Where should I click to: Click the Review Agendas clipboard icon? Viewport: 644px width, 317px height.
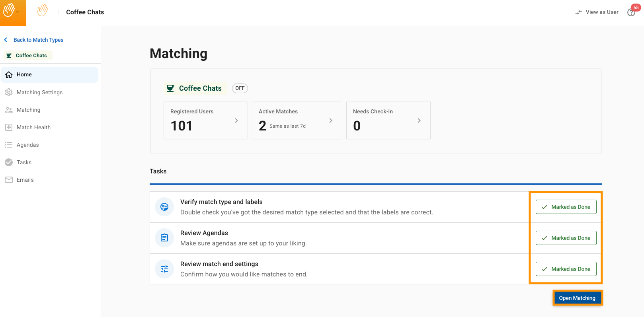click(164, 238)
